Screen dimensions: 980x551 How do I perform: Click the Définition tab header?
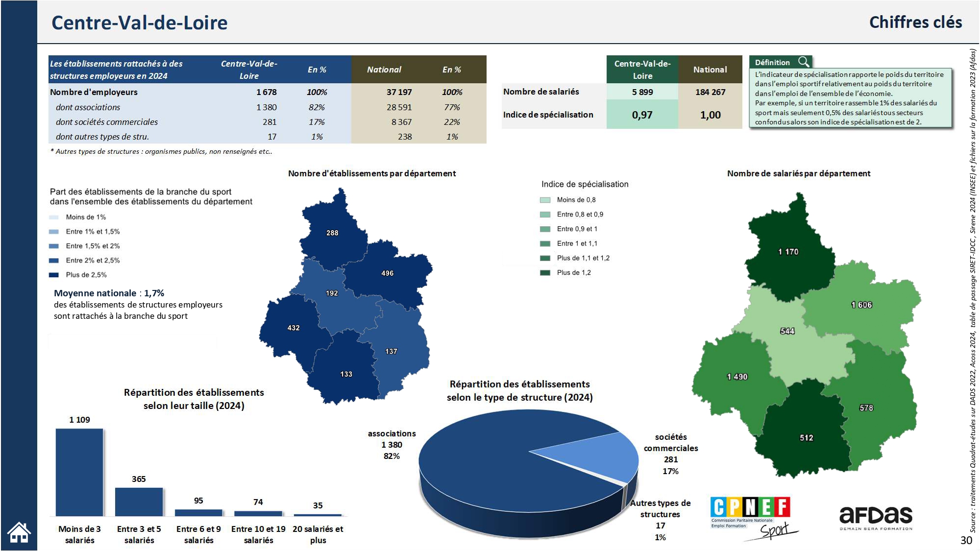click(773, 62)
